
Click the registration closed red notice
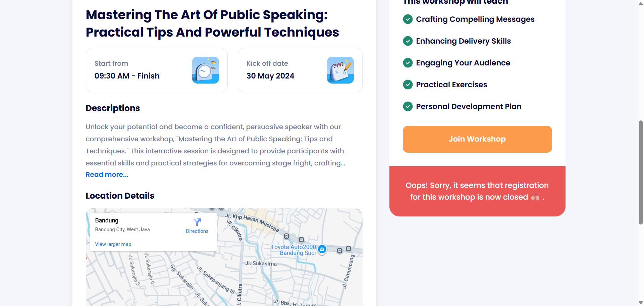point(477,191)
